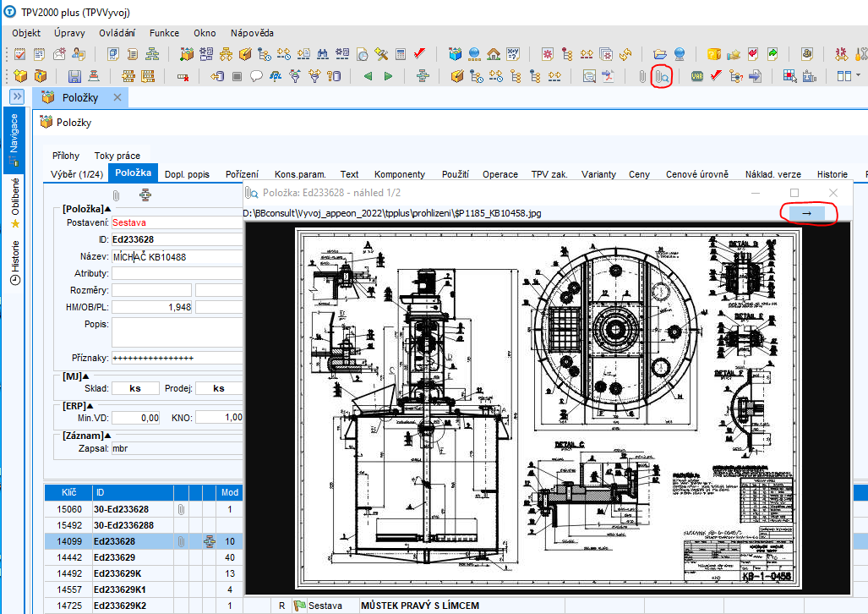This screenshot has height=614, width=868.
Task: Click paperclip icon inside the Položka form
Action: (117, 195)
